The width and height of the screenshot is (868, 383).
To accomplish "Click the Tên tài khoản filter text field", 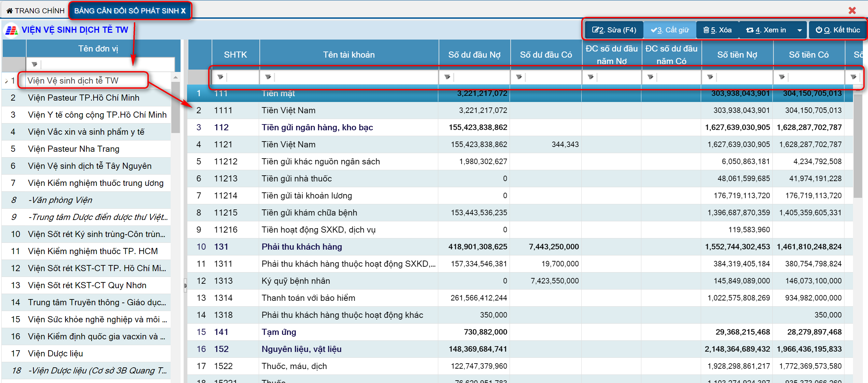I will pyautogui.click(x=355, y=77).
